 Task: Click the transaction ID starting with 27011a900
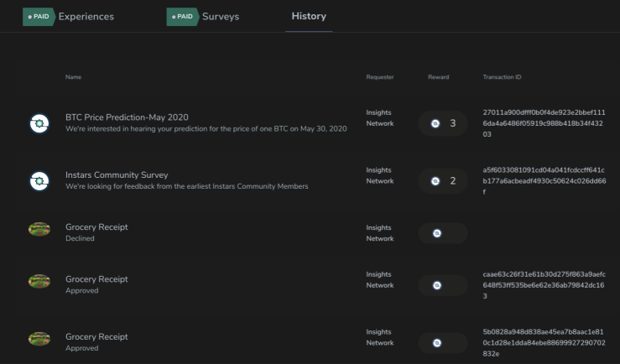point(544,123)
